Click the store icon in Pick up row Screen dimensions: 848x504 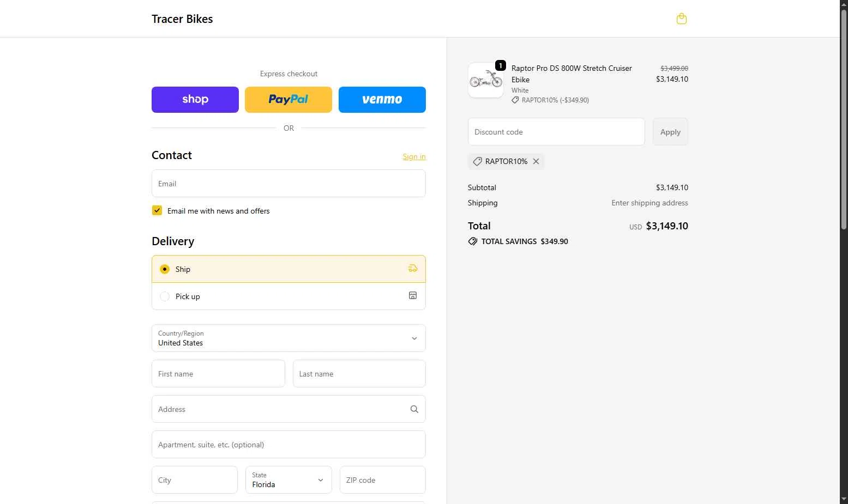click(x=413, y=295)
